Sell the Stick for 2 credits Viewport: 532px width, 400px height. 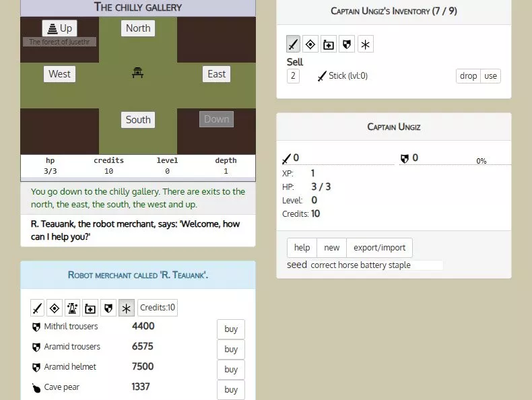pyautogui.click(x=293, y=76)
